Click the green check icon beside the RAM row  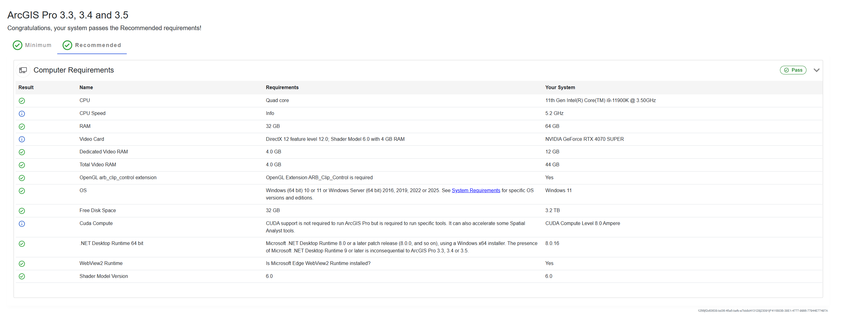22,127
